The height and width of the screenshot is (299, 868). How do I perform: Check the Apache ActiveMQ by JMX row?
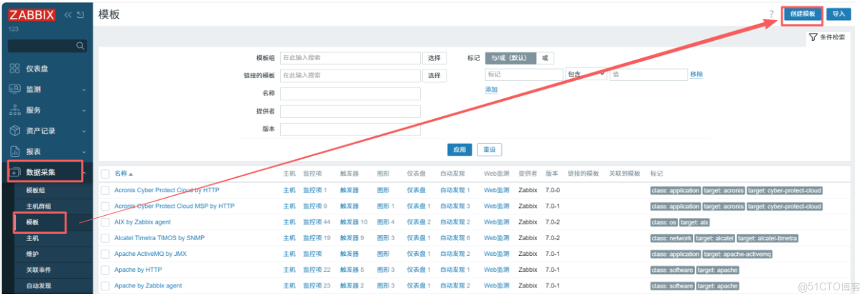(x=105, y=254)
